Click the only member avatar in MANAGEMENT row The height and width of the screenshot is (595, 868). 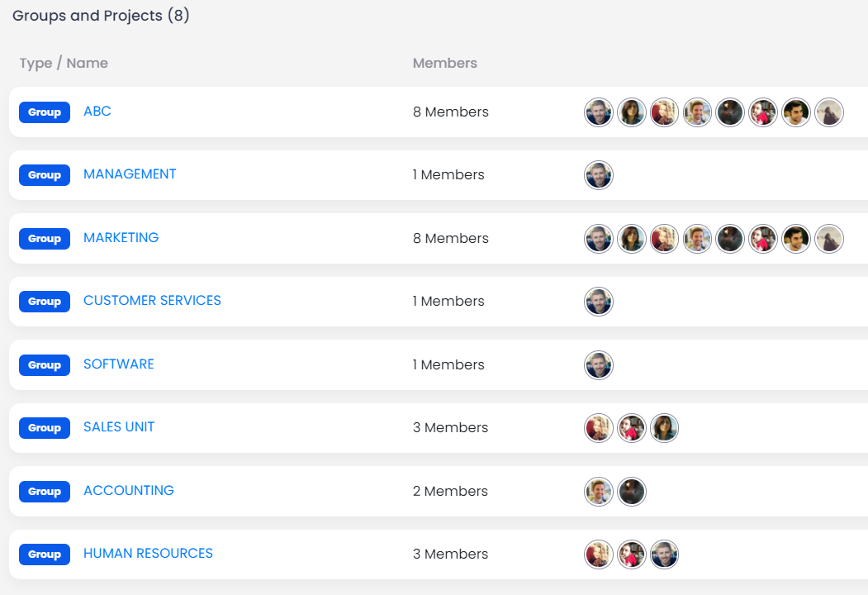pyautogui.click(x=599, y=175)
